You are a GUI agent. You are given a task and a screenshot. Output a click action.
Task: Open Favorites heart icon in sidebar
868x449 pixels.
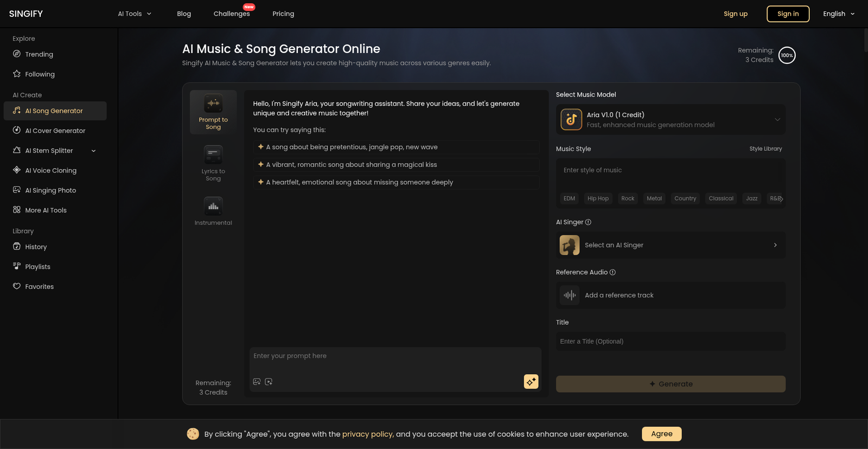point(17,286)
